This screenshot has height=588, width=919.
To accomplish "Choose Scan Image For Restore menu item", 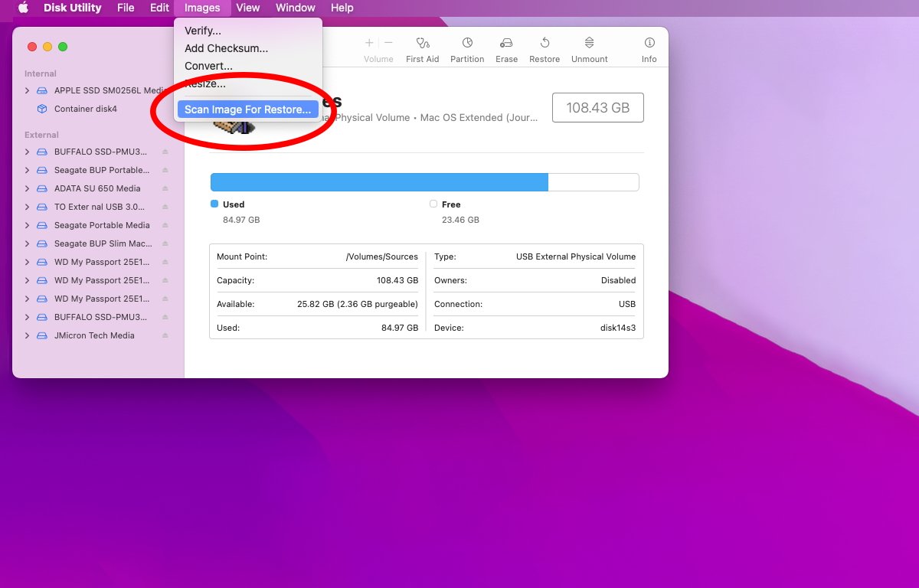I will click(x=247, y=109).
